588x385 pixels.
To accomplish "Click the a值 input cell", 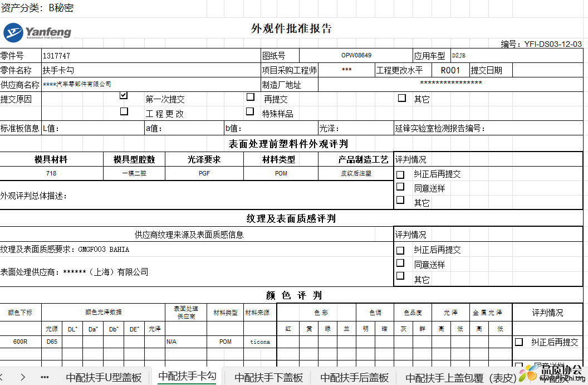I will point(184,128).
